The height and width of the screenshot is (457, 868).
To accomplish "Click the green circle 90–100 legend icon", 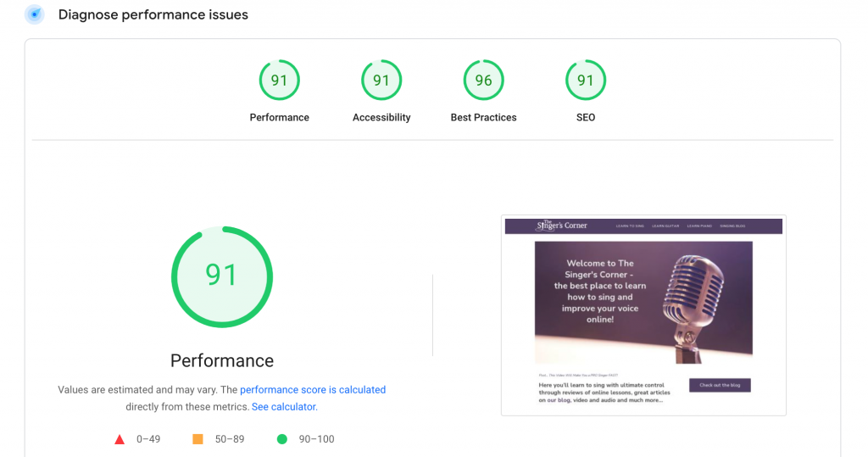I will tap(281, 439).
